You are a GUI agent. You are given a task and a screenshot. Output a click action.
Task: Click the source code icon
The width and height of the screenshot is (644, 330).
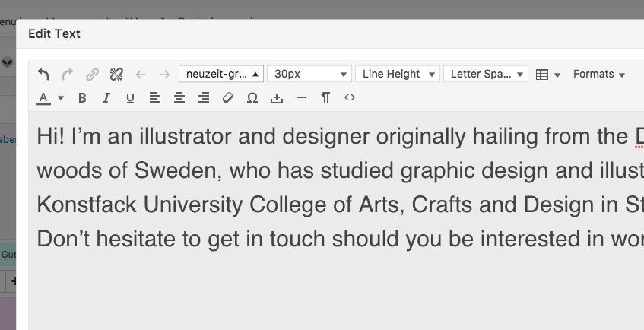(350, 97)
